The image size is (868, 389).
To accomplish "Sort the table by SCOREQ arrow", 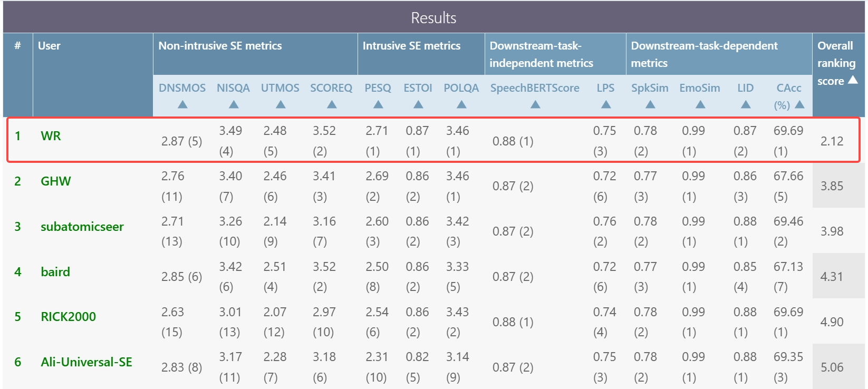I will (x=332, y=104).
